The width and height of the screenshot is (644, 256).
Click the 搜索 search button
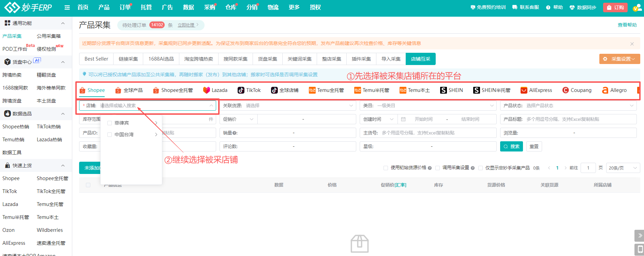[x=511, y=146]
